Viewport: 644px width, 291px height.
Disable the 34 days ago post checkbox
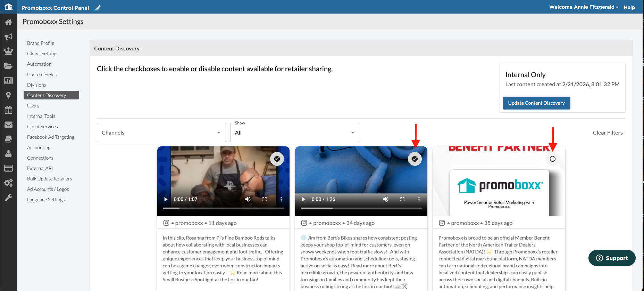415,159
